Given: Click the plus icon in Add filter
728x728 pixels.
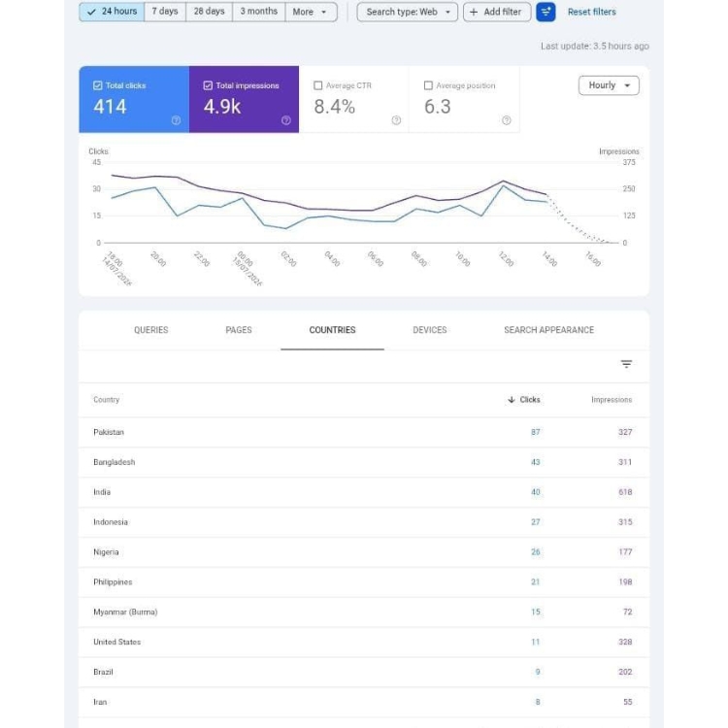Looking at the screenshot, I should (474, 12).
